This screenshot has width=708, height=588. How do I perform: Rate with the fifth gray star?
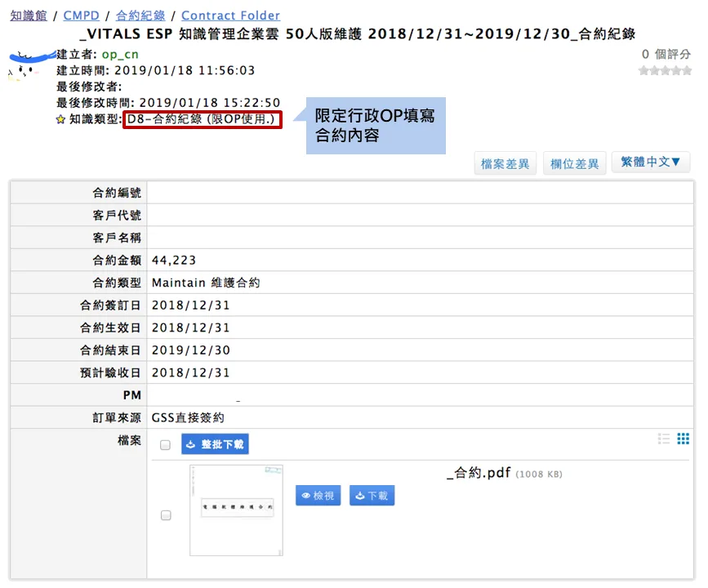coord(687,70)
